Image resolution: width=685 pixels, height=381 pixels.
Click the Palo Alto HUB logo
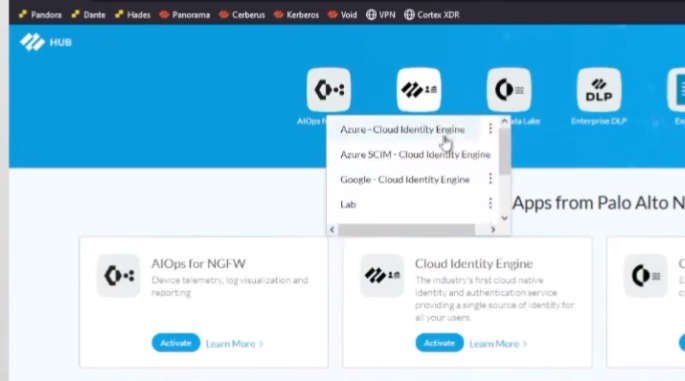pos(45,42)
